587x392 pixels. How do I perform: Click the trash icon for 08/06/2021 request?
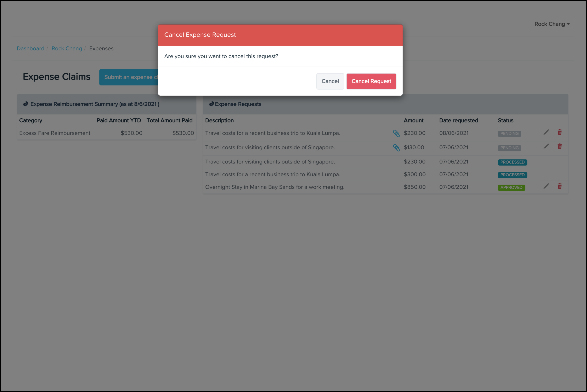coord(559,132)
